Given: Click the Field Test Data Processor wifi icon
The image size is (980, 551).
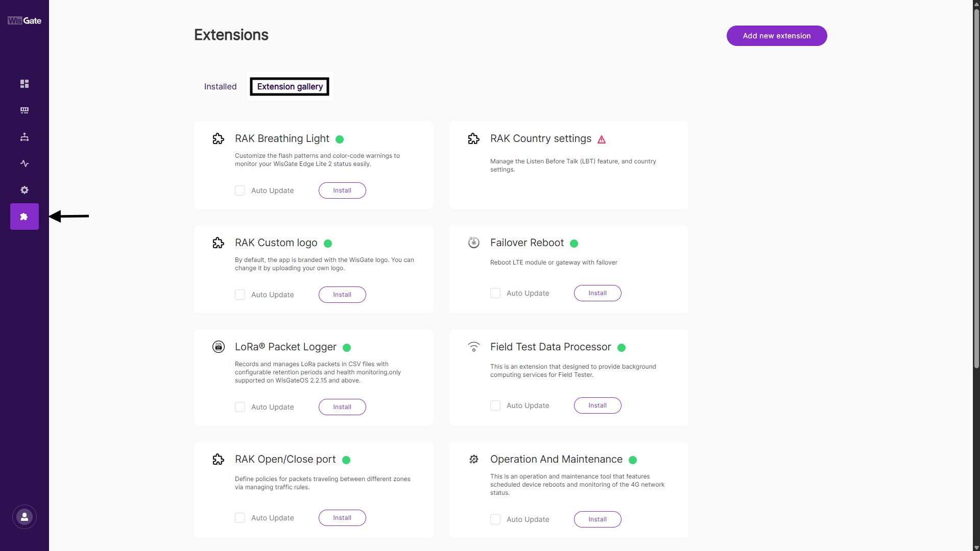Looking at the screenshot, I should [474, 347].
